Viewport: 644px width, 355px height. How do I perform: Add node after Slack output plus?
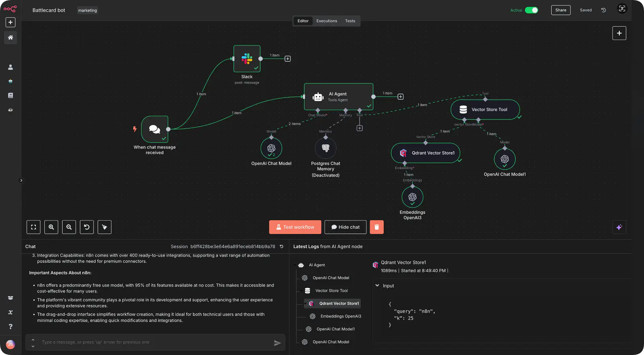pyautogui.click(x=288, y=59)
